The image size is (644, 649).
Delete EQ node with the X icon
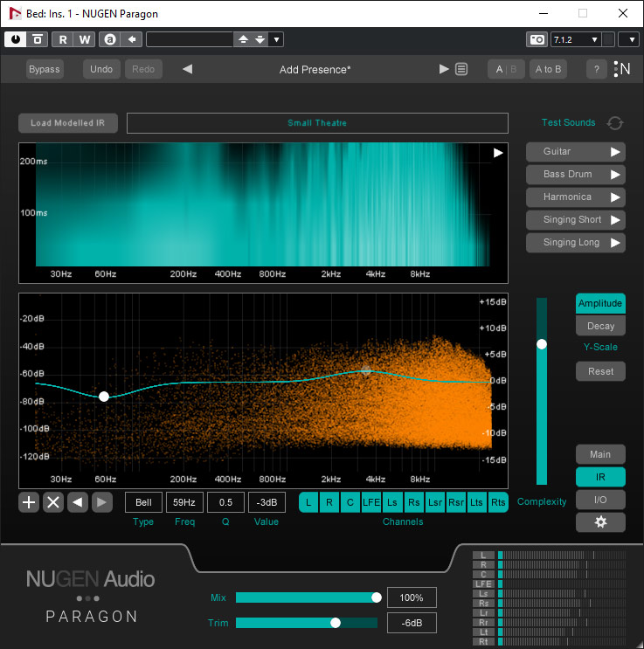[53, 502]
